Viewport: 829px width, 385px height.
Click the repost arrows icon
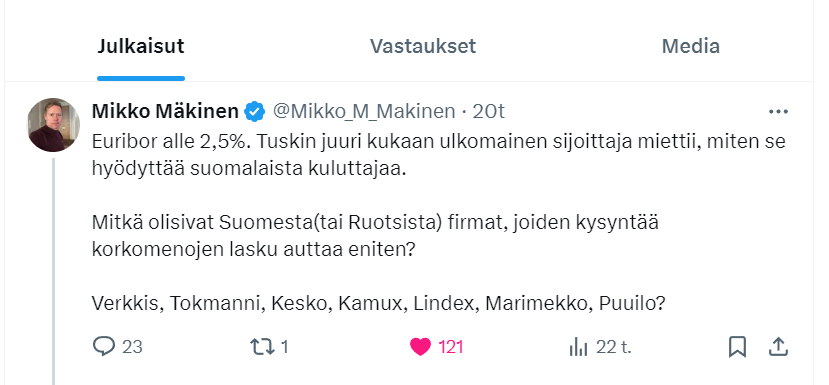click(262, 347)
